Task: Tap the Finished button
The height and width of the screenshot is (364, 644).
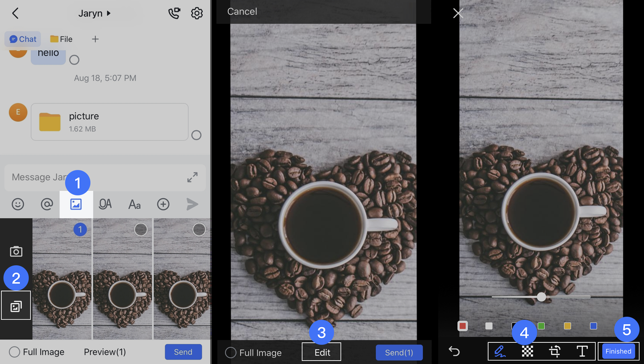Action: click(618, 351)
